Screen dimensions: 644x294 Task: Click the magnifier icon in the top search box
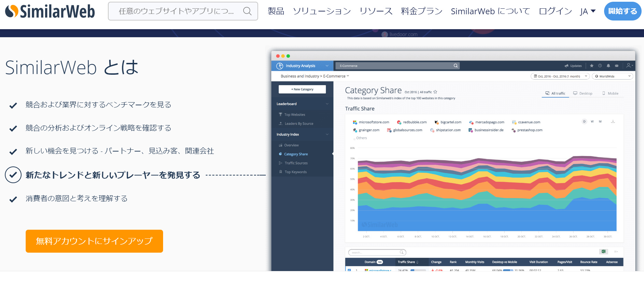pyautogui.click(x=247, y=11)
